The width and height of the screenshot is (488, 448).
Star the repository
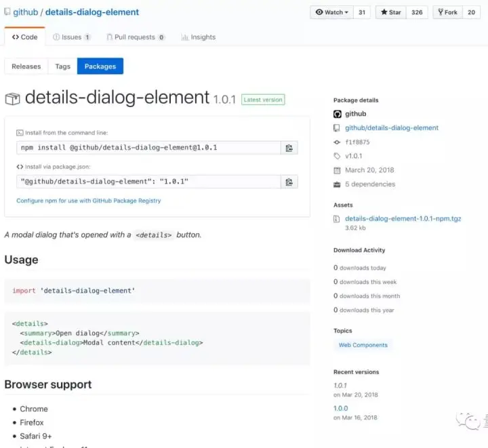[x=391, y=12]
